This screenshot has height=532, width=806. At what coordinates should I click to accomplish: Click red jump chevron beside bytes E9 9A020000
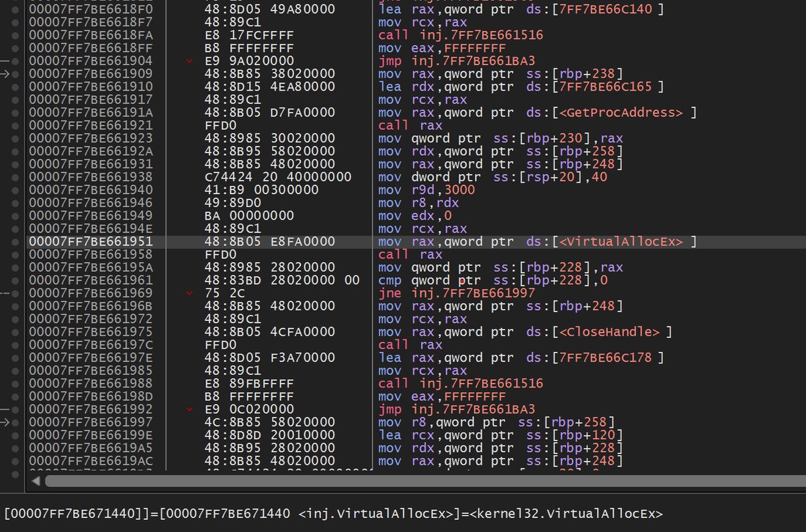pos(189,61)
